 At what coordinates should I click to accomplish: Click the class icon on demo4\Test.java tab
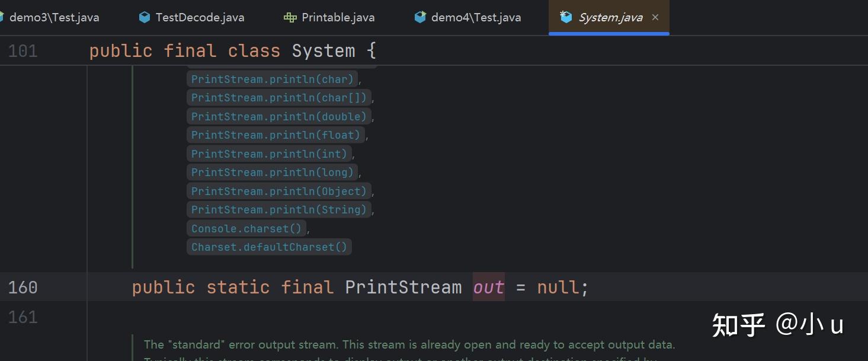click(x=421, y=17)
